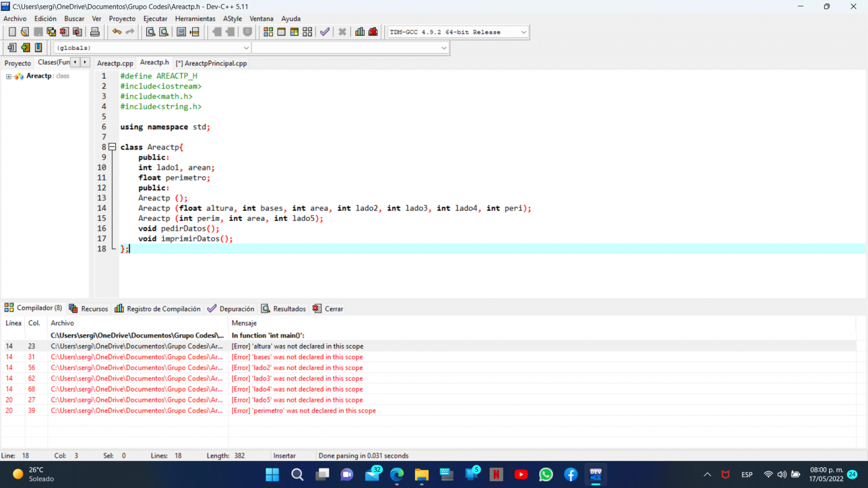Select the Compilador (8) bottom tab
Screen dimensions: 868x488
[x=34, y=308]
